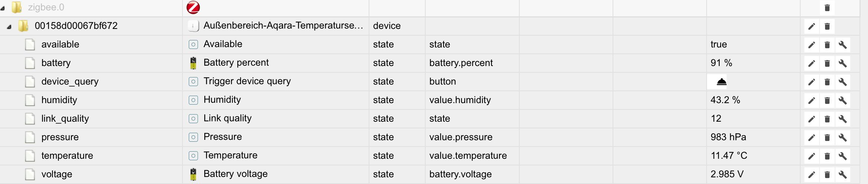Click the 91 % battery value
Image resolution: width=868 pixels, height=184 pixels.
click(721, 63)
